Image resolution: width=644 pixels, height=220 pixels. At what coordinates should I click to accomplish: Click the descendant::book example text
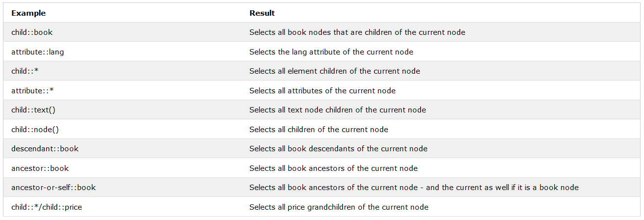click(x=45, y=149)
